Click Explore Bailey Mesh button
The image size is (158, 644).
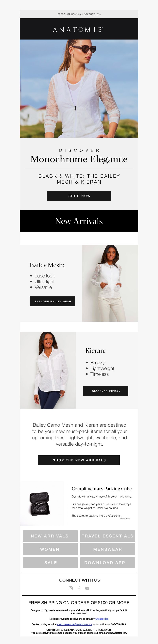(x=53, y=301)
